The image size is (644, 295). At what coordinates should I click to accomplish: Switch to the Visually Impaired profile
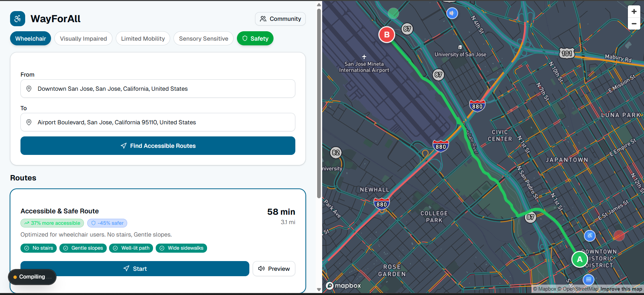(x=83, y=39)
